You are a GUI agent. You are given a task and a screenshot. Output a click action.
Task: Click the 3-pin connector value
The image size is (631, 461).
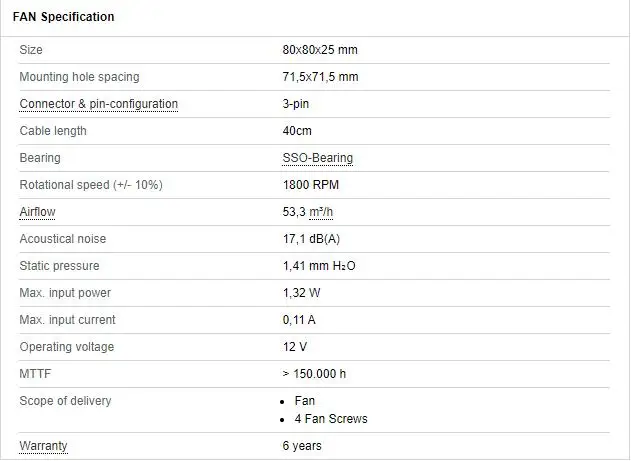click(296, 104)
